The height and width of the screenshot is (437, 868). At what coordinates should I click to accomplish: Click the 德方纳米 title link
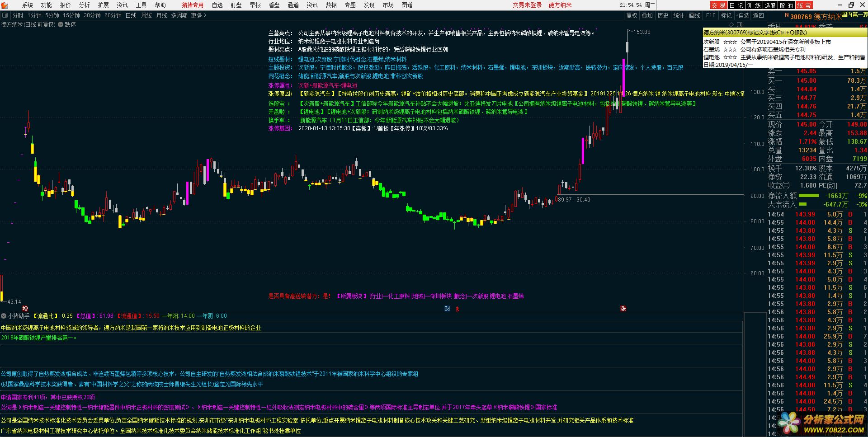(560, 5)
